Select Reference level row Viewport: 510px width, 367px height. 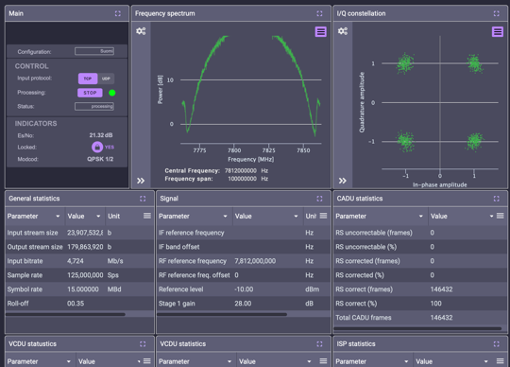[x=244, y=289]
